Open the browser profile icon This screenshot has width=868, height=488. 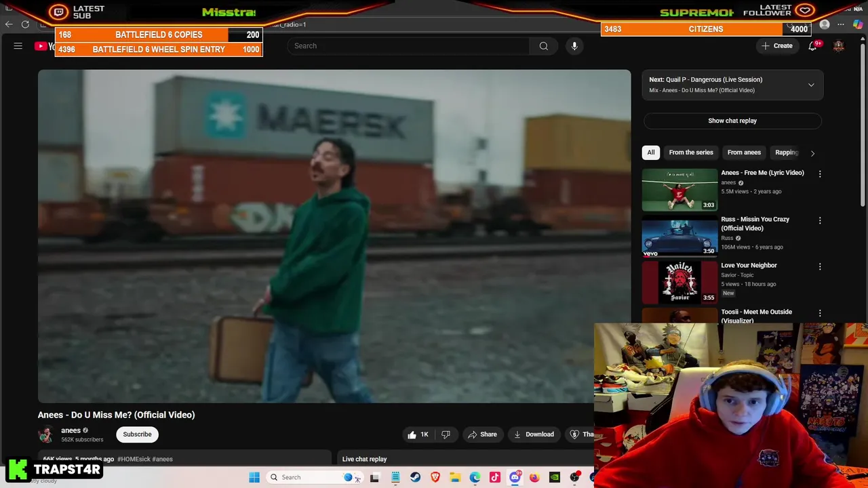click(x=825, y=25)
